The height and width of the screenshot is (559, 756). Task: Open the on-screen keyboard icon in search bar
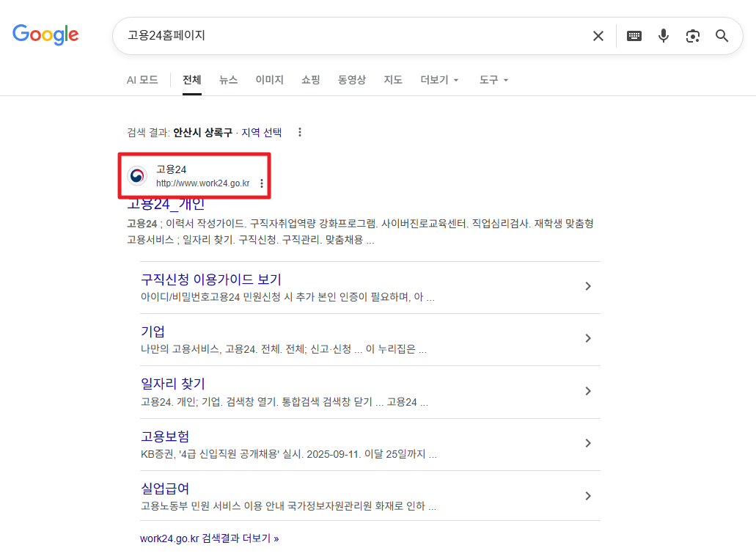tap(634, 35)
